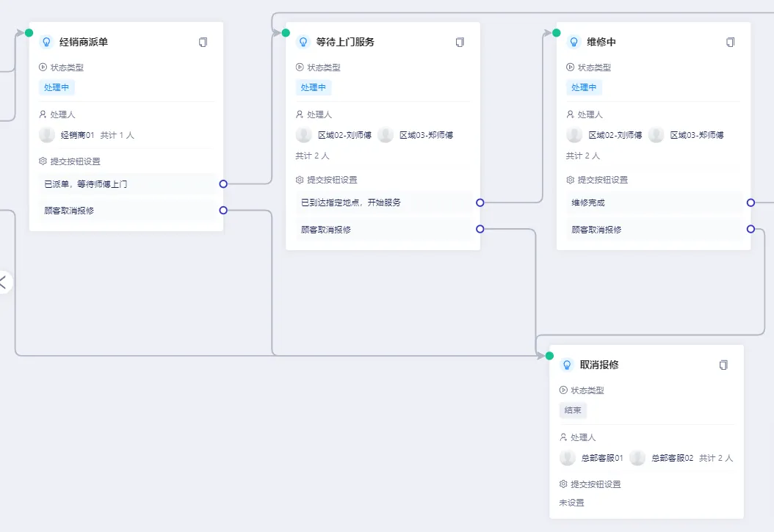This screenshot has width=774, height=532.
Task: Click 经销商派单 node title
Action: click(x=84, y=42)
